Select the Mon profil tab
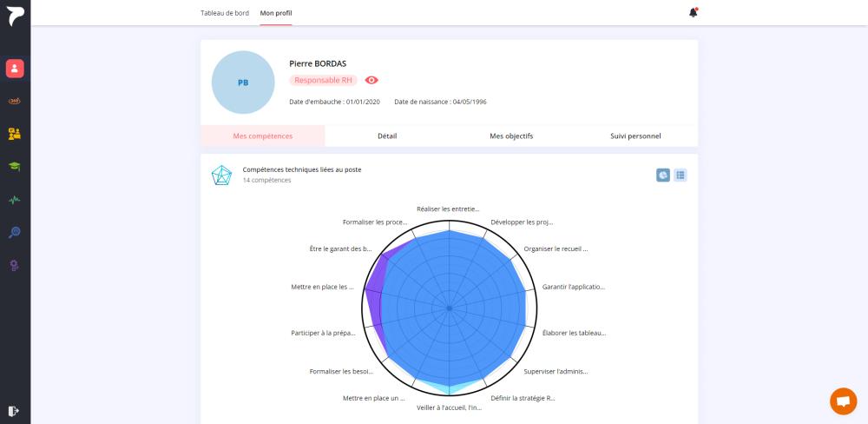 click(x=276, y=13)
